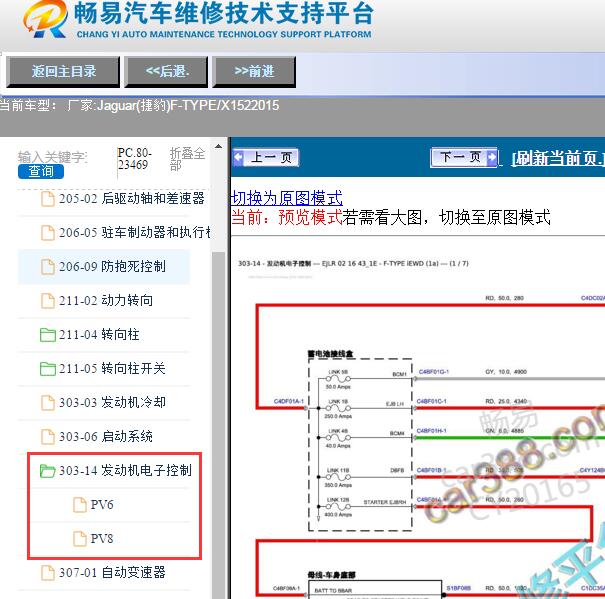Viewport: 605px width, 599px height.
Task: Click the sidebar vertical scrollbar thumb
Action: point(218,425)
